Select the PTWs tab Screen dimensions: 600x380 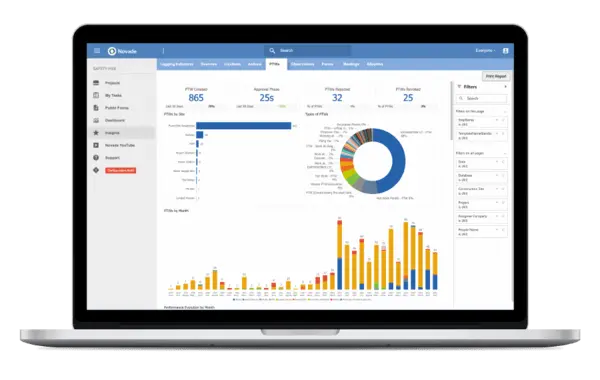pos(275,64)
